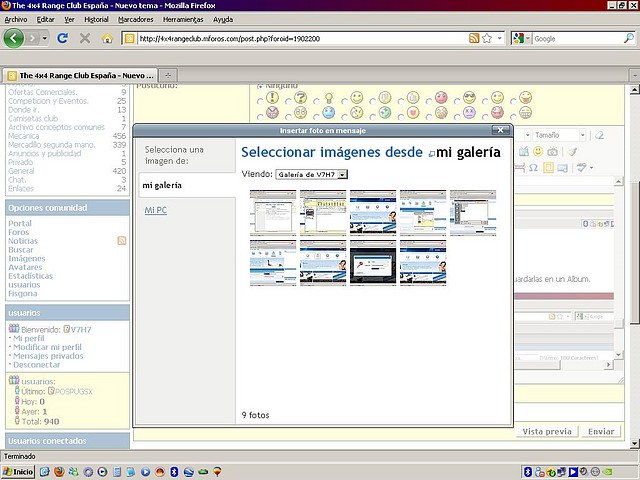
Task: Bookmark this page with the star icon
Action: [487, 38]
